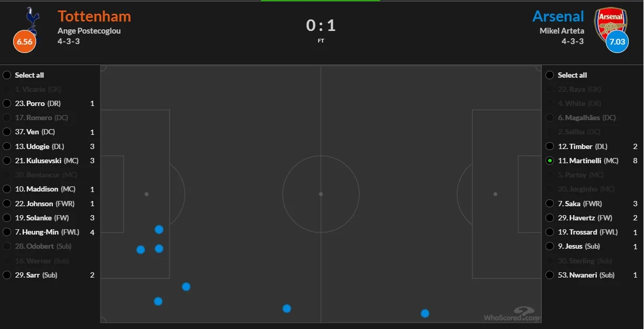Viewport: 644px width, 329px height.
Task: Click Arsenal's 7.03 rating badge
Action: [617, 42]
